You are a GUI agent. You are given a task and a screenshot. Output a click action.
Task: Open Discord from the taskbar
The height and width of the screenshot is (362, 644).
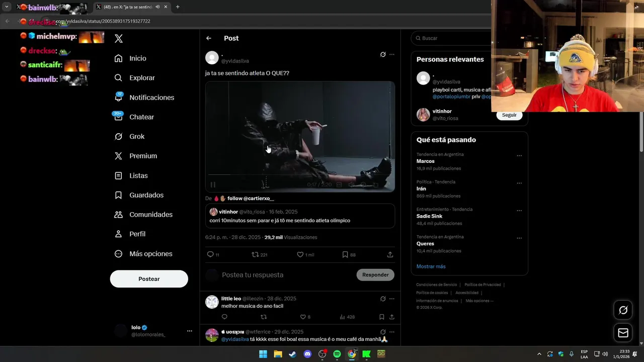[307, 354]
